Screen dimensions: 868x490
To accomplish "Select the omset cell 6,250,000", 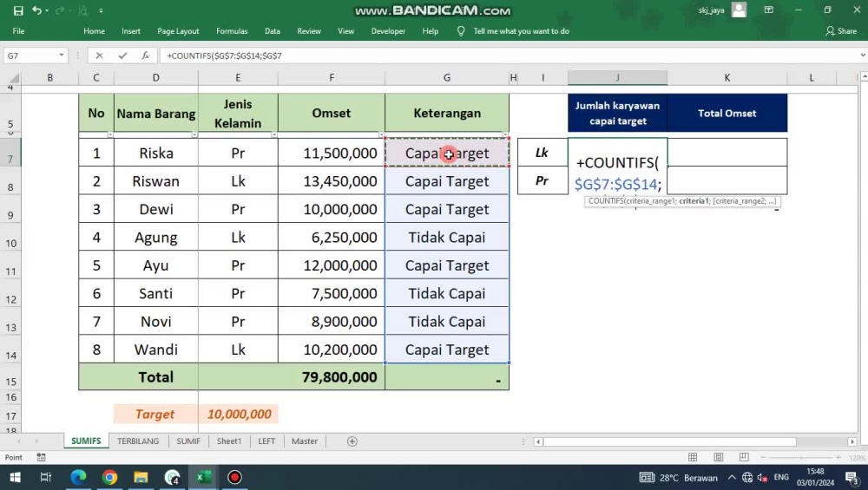I will click(x=331, y=238).
